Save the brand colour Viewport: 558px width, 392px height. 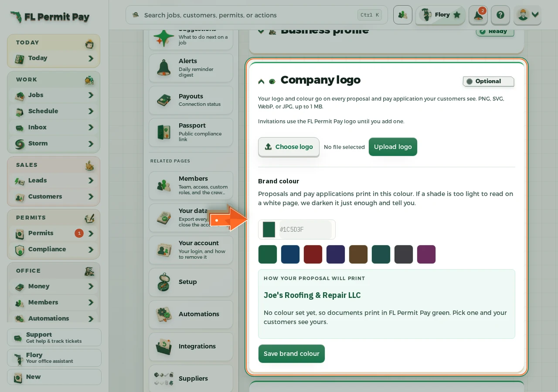pos(292,354)
